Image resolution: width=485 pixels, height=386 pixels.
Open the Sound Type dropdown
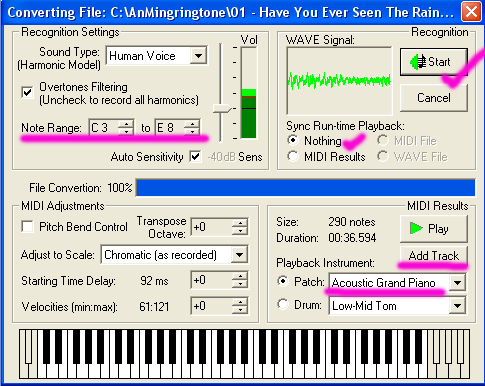tap(198, 56)
